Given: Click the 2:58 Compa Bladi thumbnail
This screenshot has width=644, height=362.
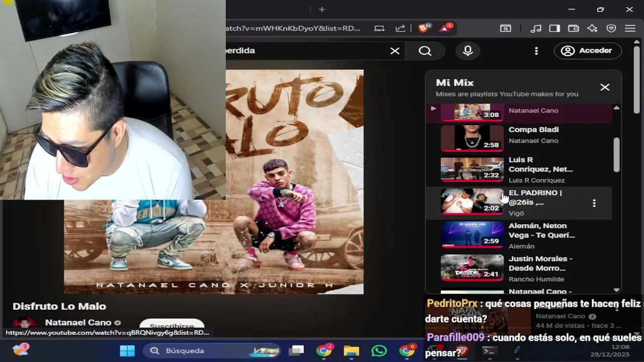Looking at the screenshot, I should (472, 138).
